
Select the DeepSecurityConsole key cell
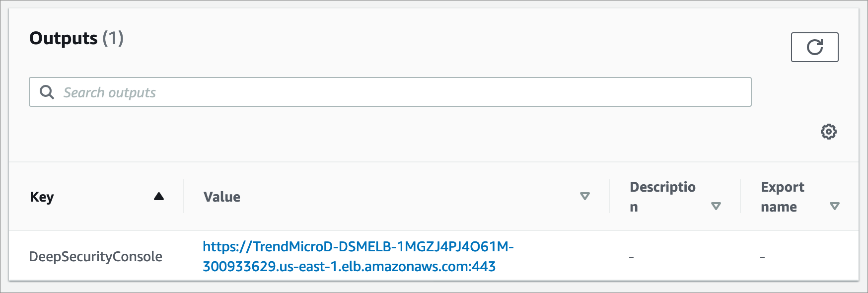click(95, 256)
